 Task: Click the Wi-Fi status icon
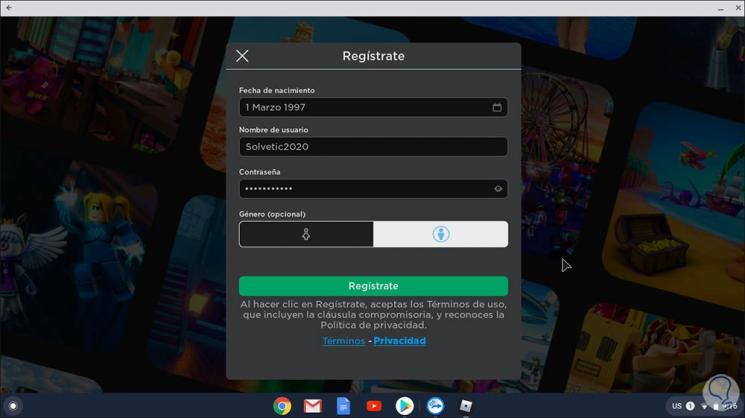(x=704, y=407)
